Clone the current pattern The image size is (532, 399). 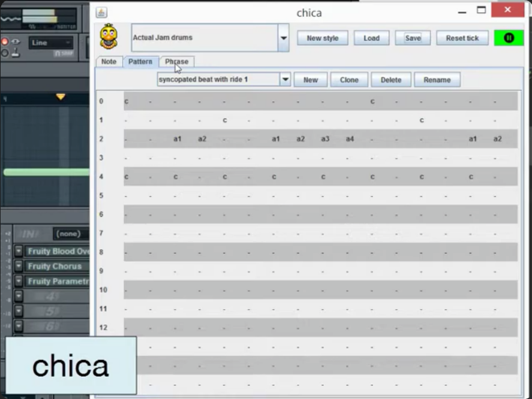point(349,80)
